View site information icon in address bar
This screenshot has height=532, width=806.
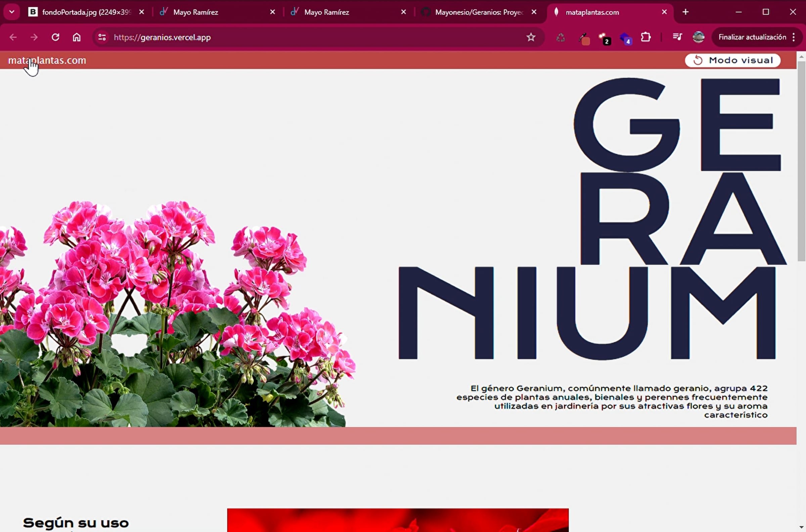click(102, 37)
